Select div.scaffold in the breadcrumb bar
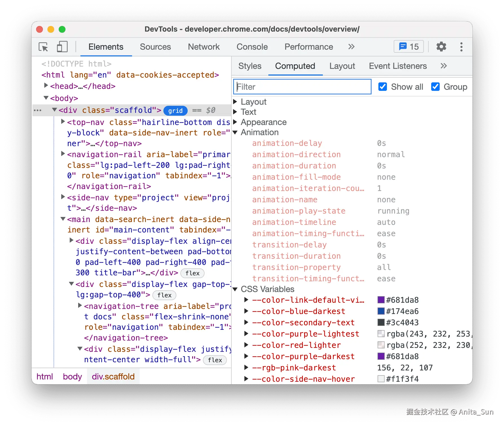 pos(113,377)
